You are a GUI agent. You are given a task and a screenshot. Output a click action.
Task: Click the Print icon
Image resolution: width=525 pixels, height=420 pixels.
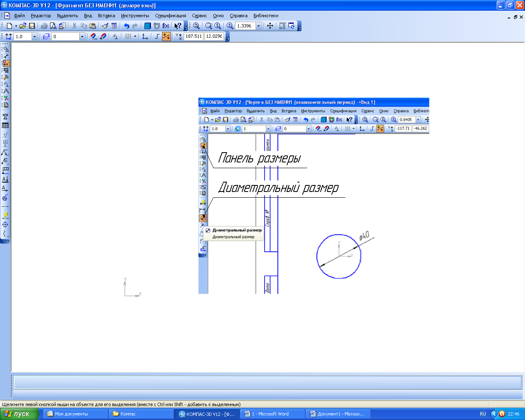tap(44, 25)
